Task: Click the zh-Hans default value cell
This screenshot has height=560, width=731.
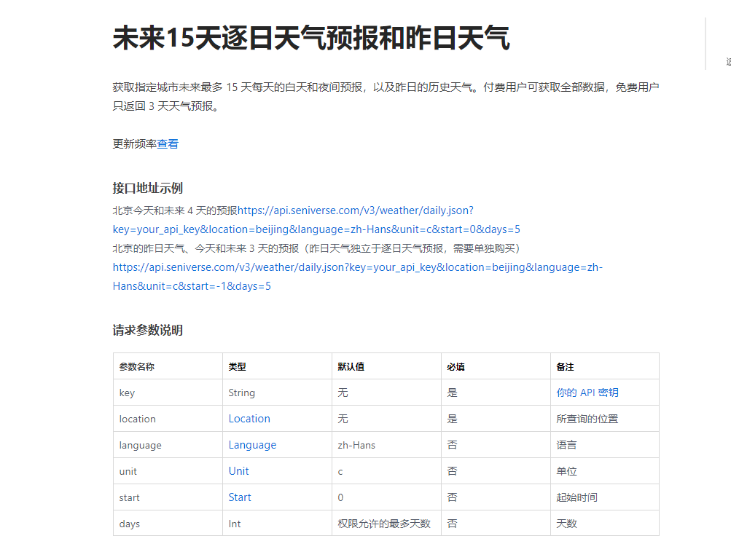Action: (x=358, y=444)
